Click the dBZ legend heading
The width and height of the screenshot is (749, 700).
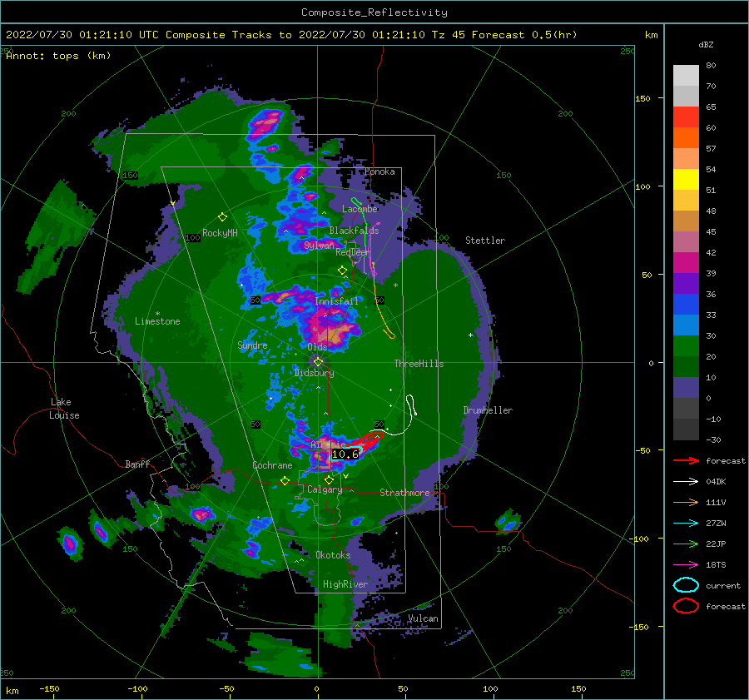click(x=706, y=45)
